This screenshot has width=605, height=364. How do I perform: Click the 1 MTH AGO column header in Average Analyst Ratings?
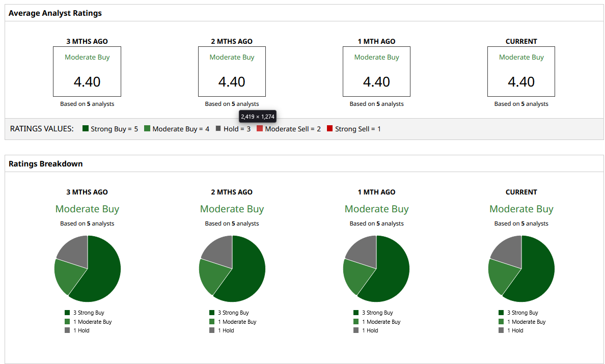(376, 41)
